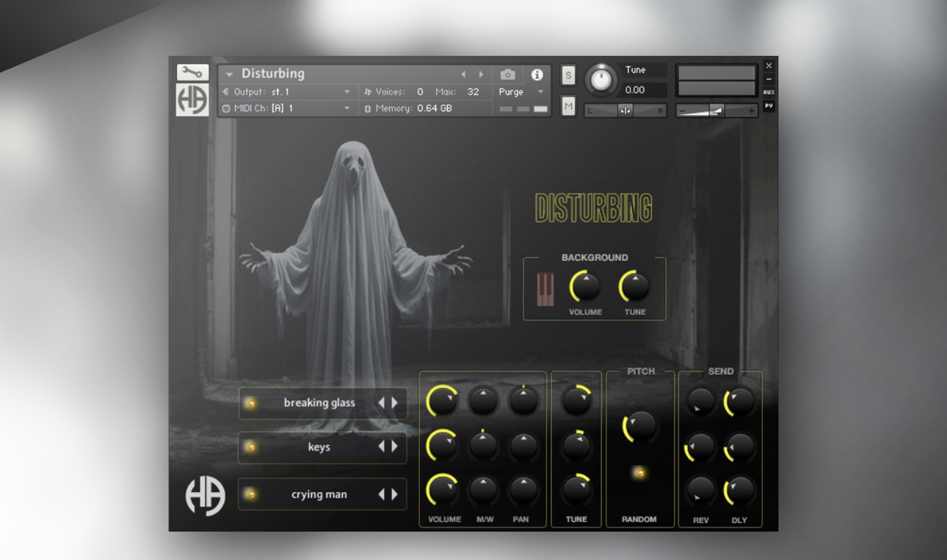Adjust the breaking glass row REV send knob

pos(701,402)
